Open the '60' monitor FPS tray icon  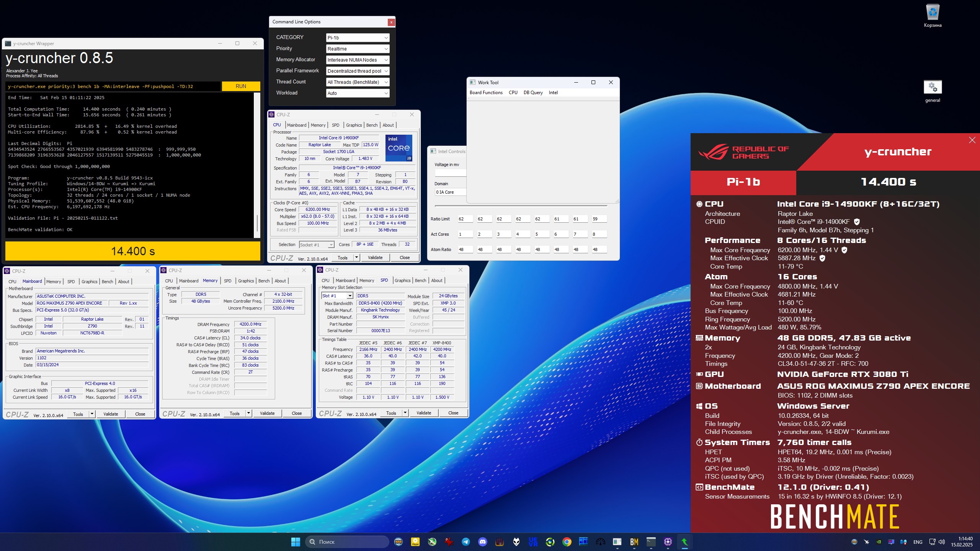891,542
